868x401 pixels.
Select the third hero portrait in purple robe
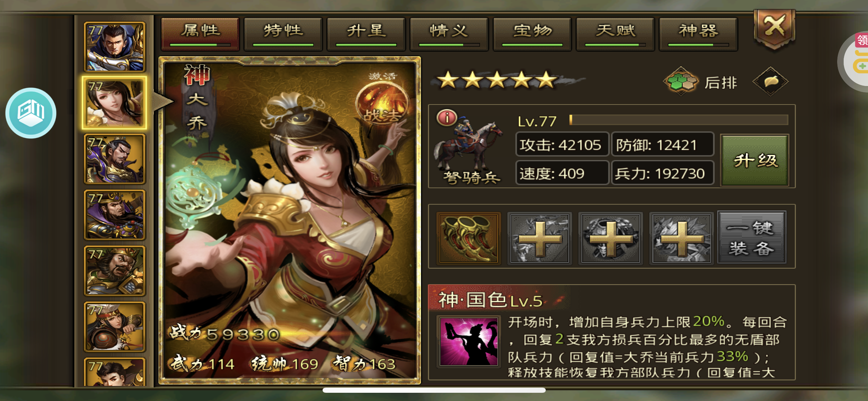pos(115,159)
